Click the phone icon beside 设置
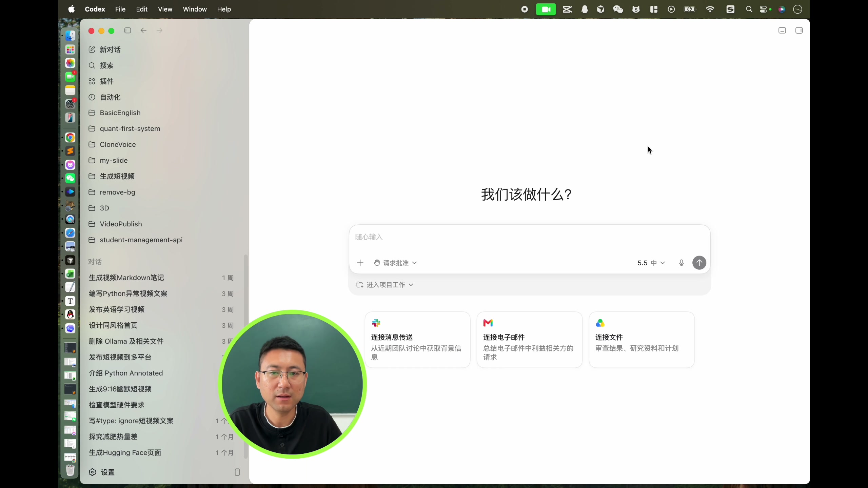This screenshot has width=868, height=488. click(x=237, y=472)
